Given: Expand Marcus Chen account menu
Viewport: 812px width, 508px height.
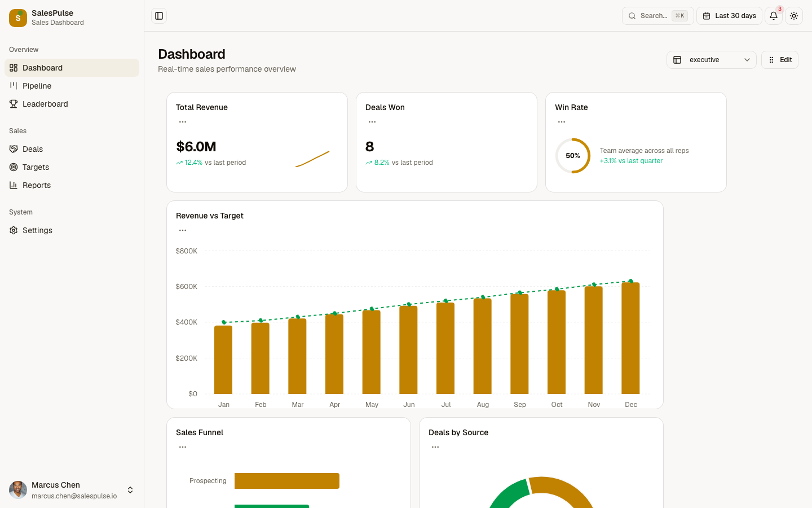Looking at the screenshot, I should (130, 490).
